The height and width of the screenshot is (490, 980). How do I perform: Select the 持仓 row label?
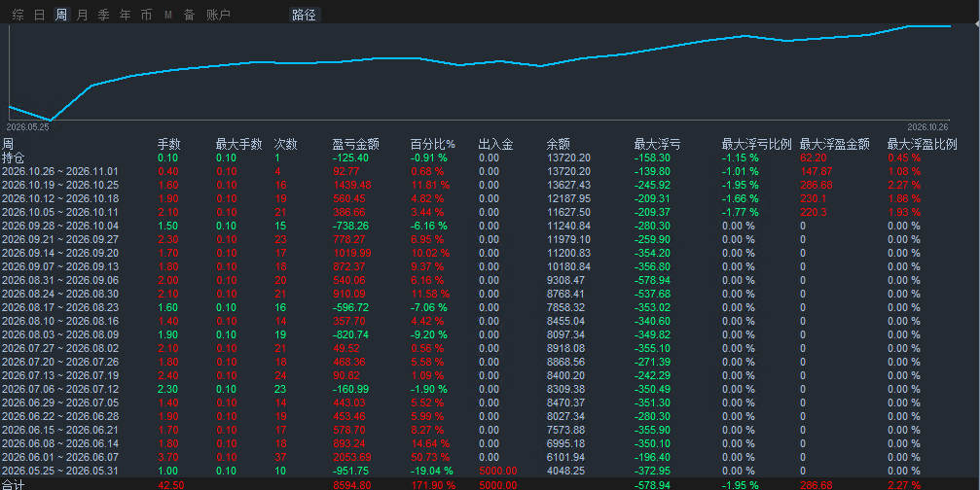(x=13, y=157)
